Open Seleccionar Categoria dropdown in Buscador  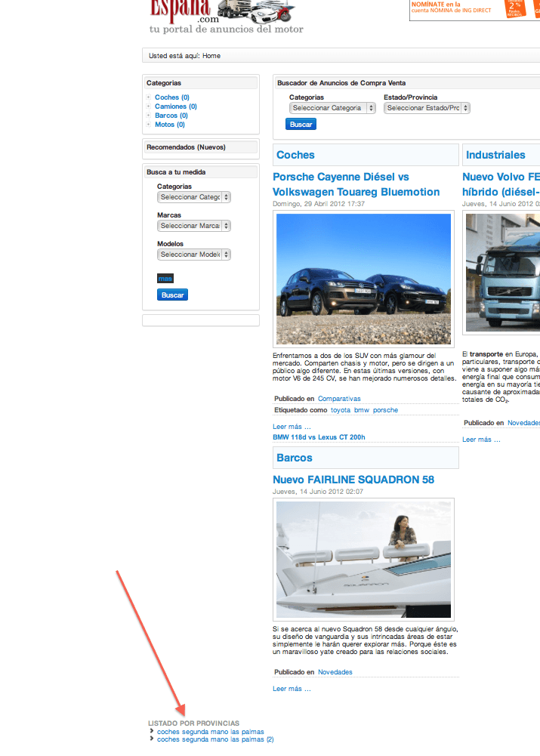[332, 108]
